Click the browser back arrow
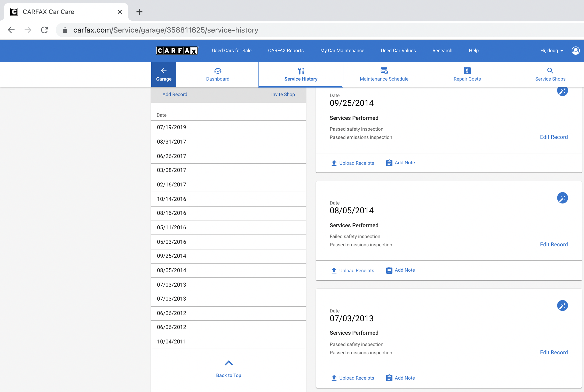The image size is (584, 392). [x=11, y=30]
